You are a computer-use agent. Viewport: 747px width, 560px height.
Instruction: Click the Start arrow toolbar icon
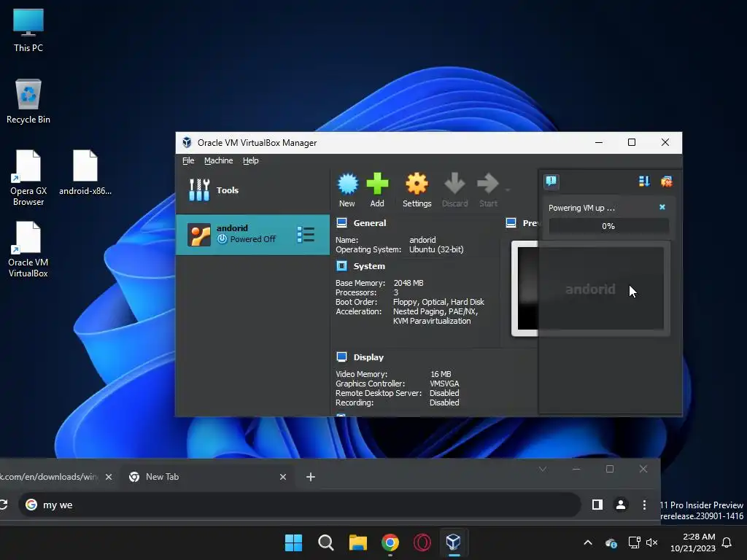488,190
